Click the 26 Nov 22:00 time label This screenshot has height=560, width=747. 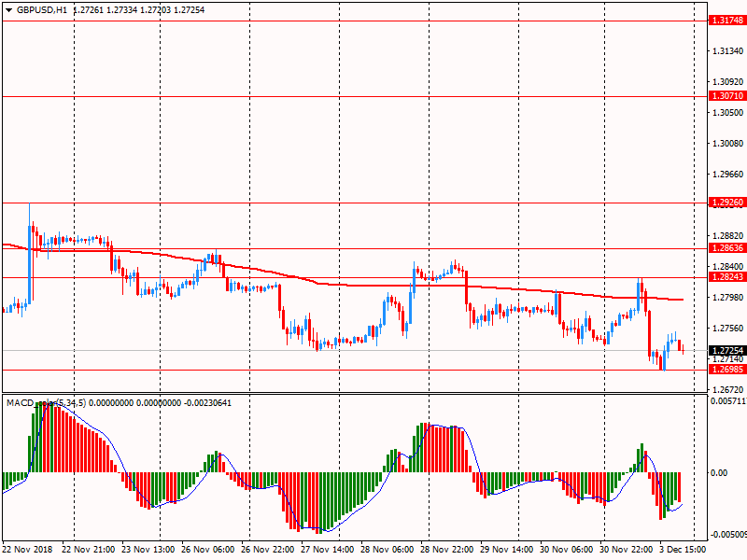271,551
